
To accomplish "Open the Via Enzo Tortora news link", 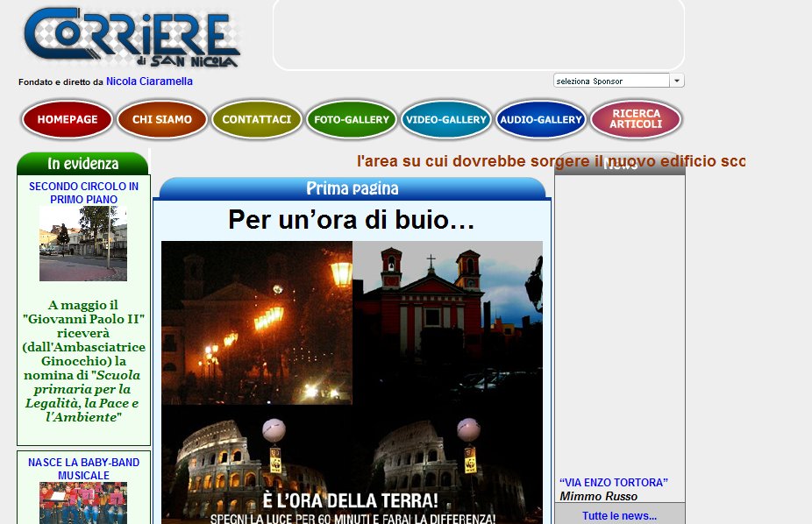I will 614,483.
